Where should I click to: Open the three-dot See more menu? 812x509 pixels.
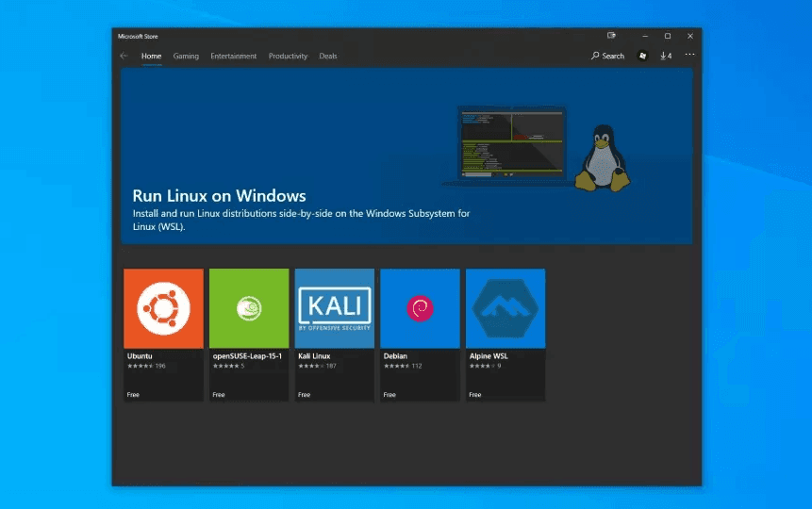tap(689, 55)
